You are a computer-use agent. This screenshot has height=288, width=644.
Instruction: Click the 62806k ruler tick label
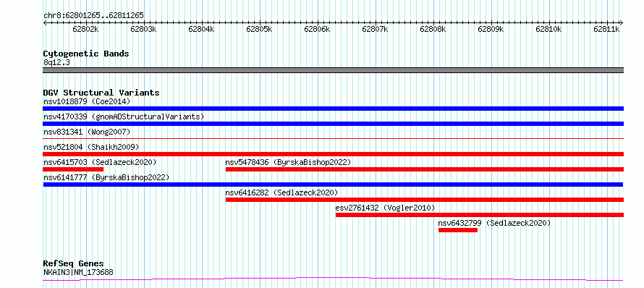click(x=317, y=29)
